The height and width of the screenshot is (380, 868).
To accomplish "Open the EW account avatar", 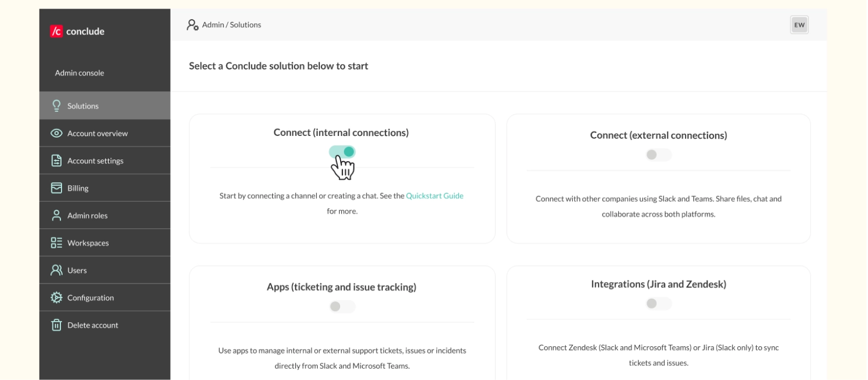I will [799, 25].
